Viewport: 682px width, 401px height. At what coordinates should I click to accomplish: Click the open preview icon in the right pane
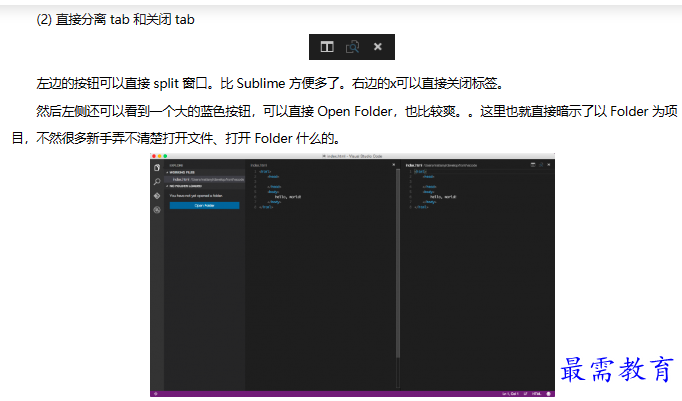(x=541, y=165)
